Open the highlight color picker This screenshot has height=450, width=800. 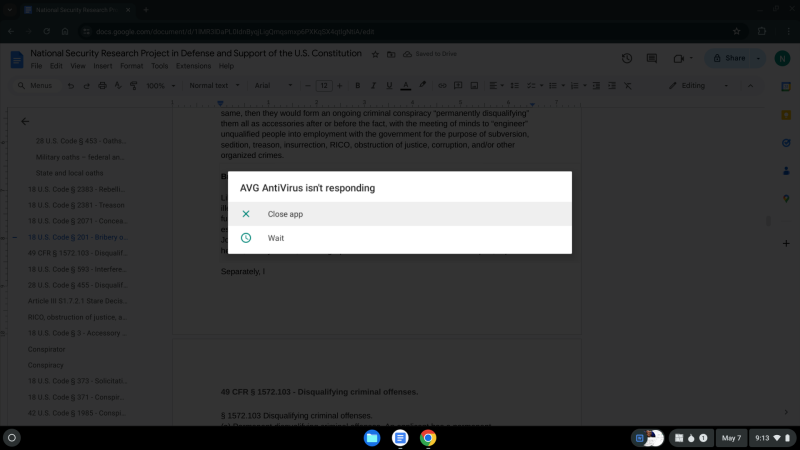pos(422,86)
